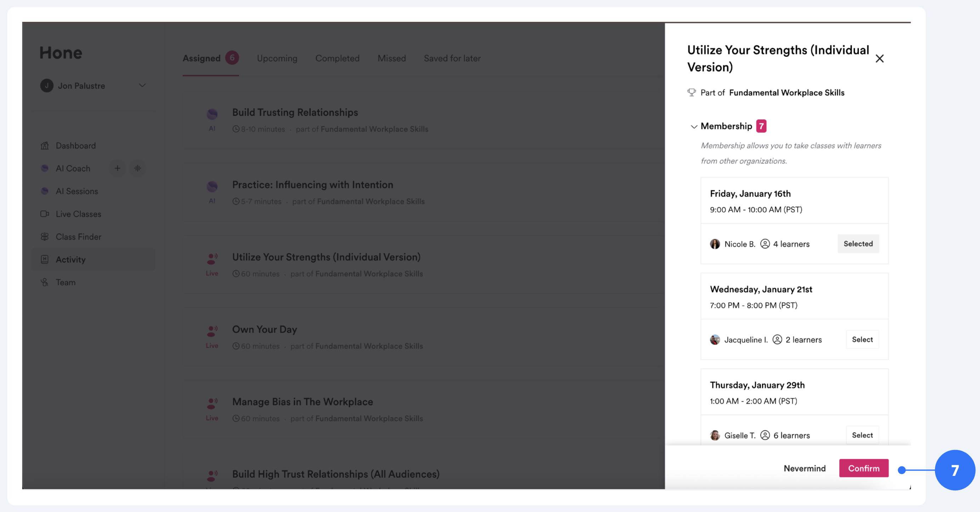Viewport: 980px width, 512px height.
Task: Click the AI Sessions icon in sidebar
Action: coord(45,191)
